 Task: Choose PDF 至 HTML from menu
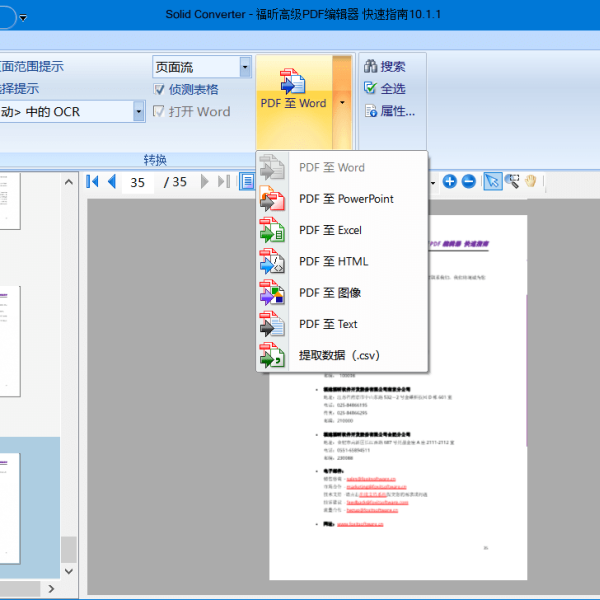coord(342,262)
